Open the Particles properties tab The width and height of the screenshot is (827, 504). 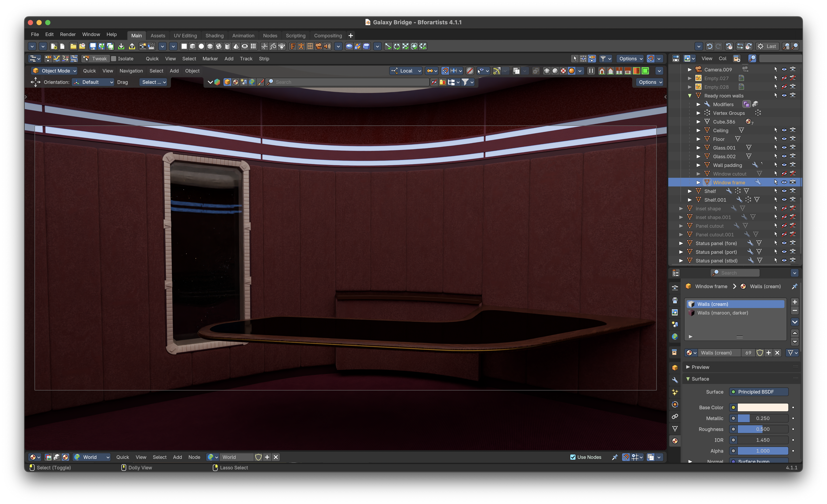click(x=675, y=392)
